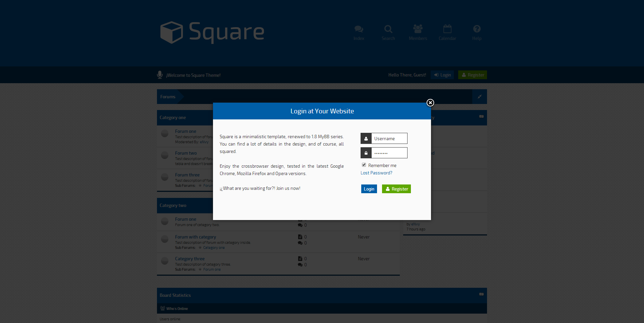This screenshot has width=644, height=323.
Task: Open the Category one heading link
Action: point(173,118)
